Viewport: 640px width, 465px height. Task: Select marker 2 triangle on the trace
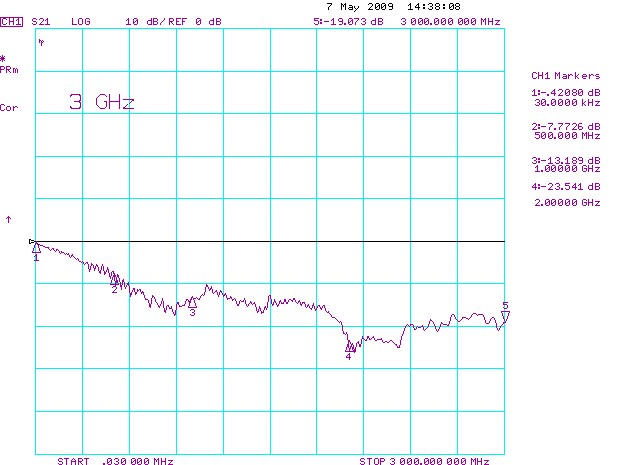(115, 281)
